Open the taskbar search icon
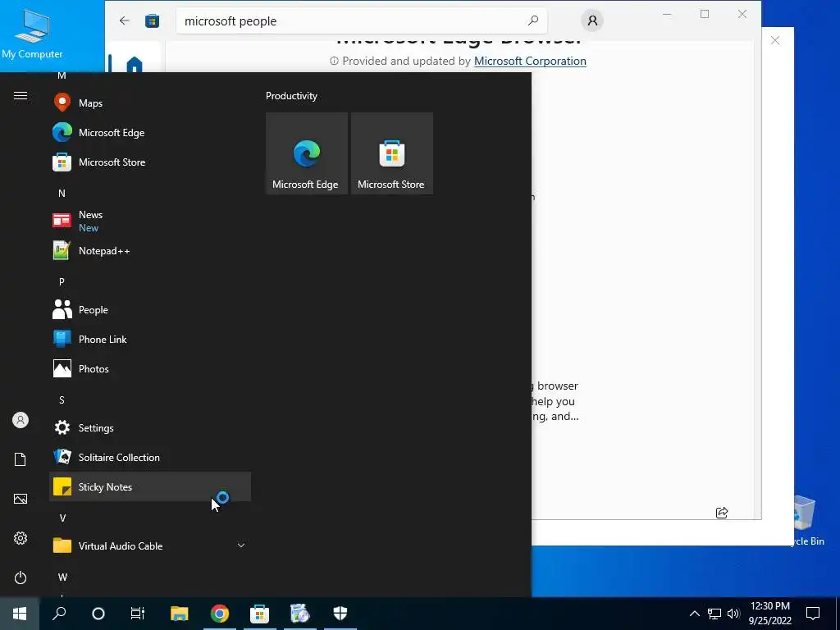Viewport: 840px width, 630px height. tap(59, 614)
